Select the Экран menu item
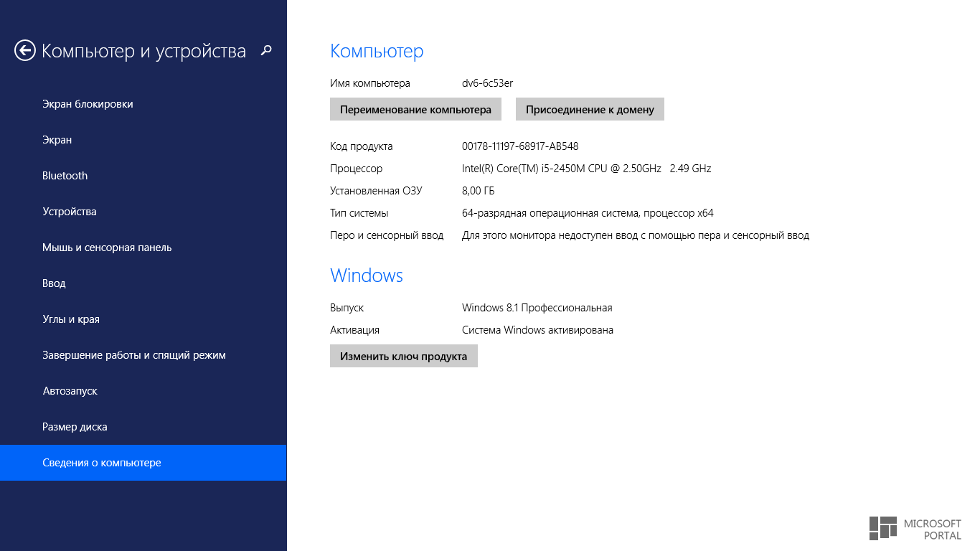 pyautogui.click(x=143, y=140)
